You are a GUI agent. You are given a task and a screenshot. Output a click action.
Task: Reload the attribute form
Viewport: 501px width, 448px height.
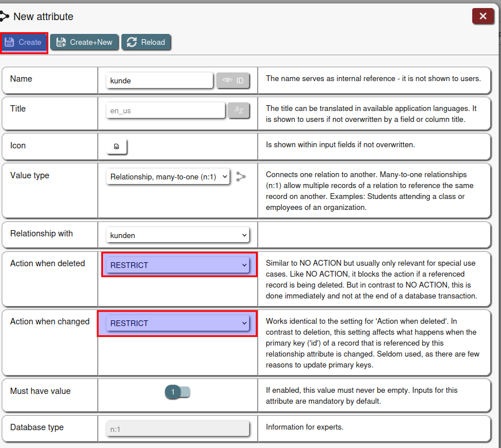point(146,43)
